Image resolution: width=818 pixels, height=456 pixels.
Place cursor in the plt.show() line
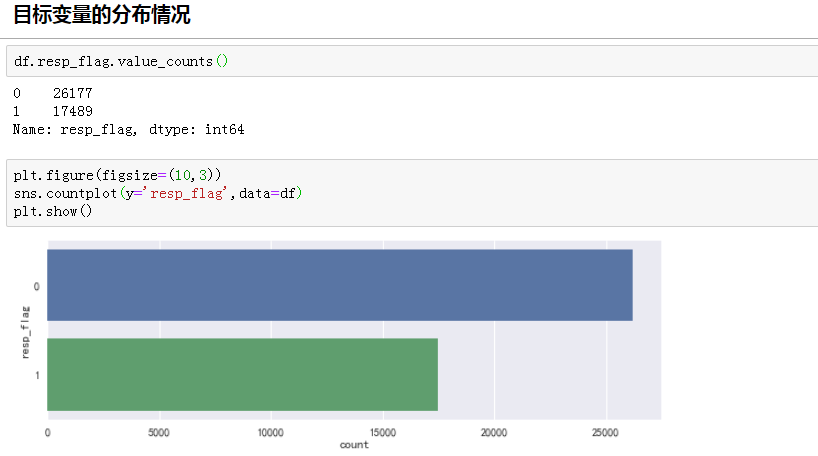(x=53, y=211)
